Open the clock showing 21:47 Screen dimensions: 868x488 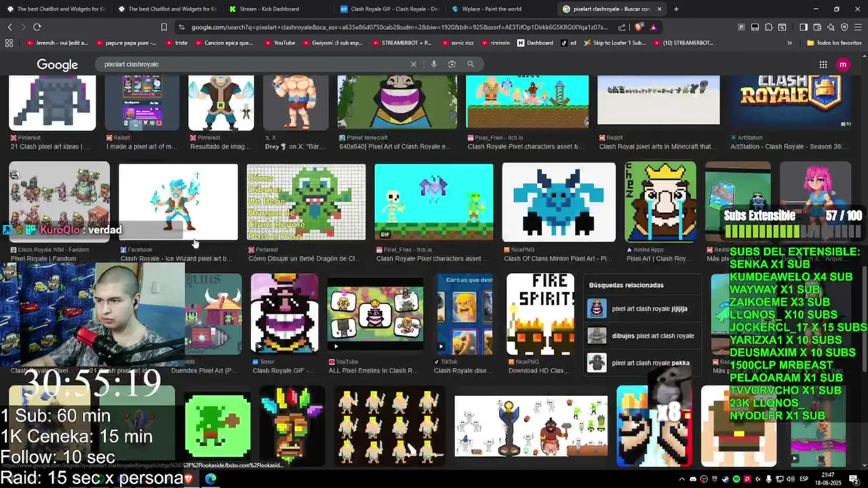click(828, 479)
